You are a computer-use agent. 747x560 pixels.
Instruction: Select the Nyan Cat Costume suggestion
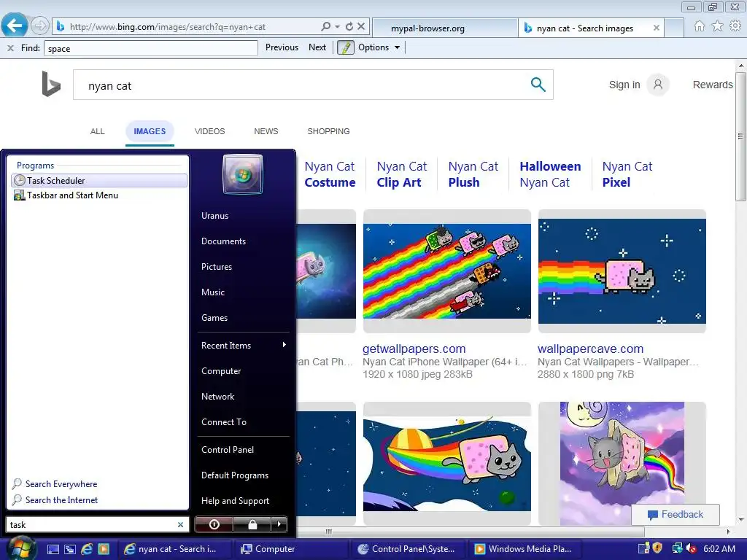(x=330, y=174)
